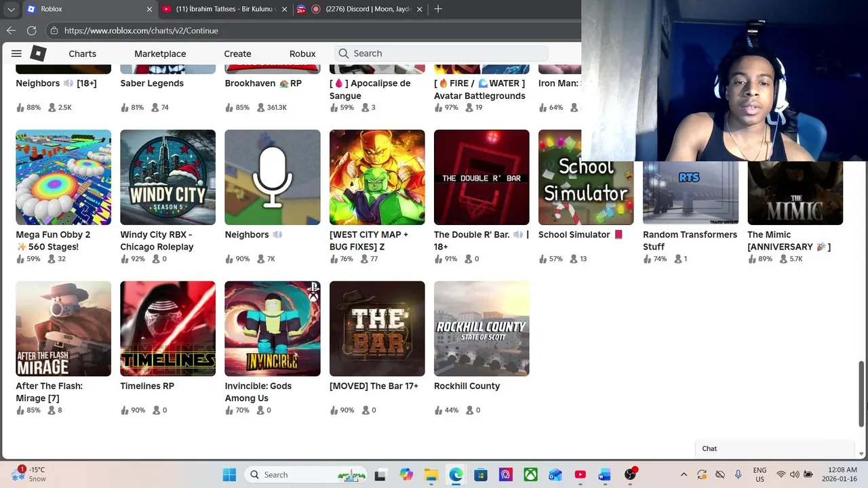Screen dimensions: 868x488
Task: Open the Charts tab
Action: [x=82, y=54]
